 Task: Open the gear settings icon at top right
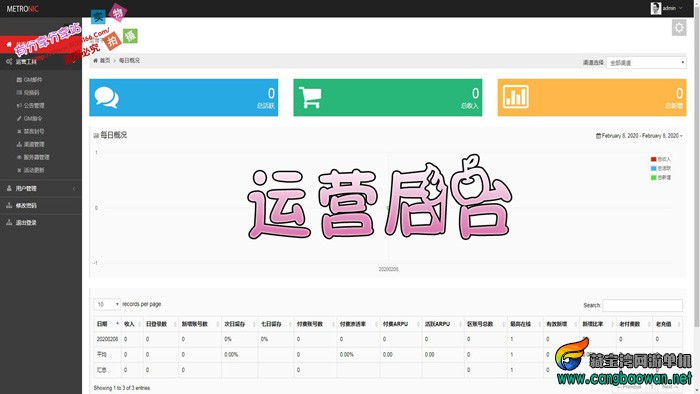[679, 28]
